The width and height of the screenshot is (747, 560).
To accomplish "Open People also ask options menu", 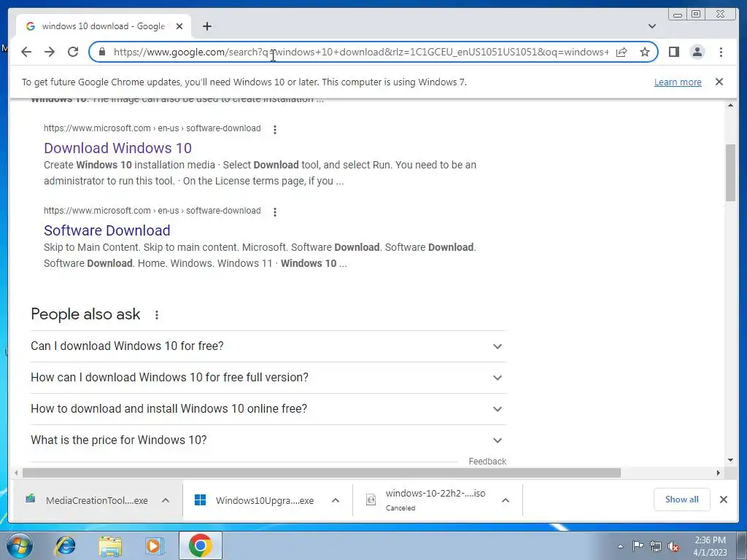I will (x=157, y=315).
